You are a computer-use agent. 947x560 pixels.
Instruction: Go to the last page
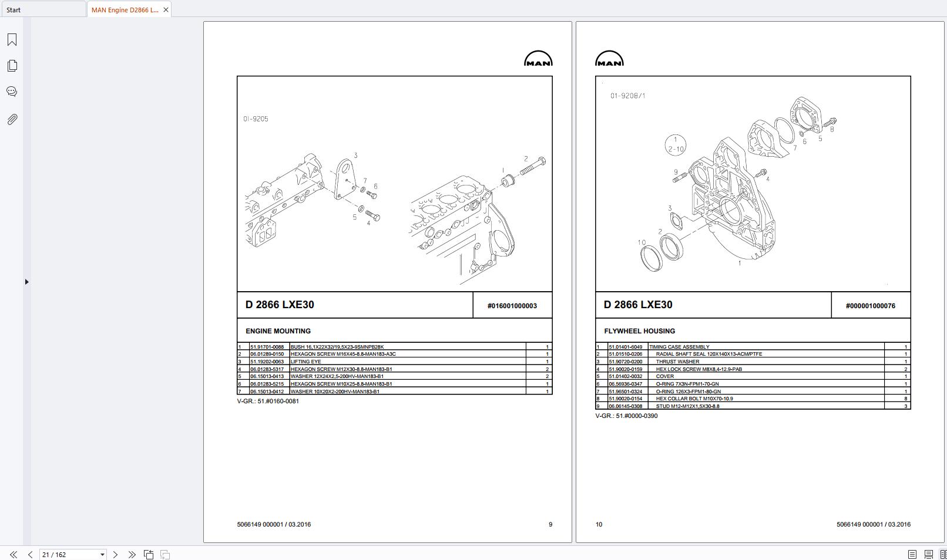point(132,554)
